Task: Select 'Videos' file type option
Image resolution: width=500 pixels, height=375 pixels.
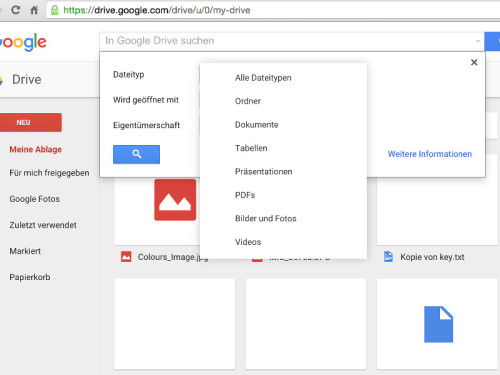Action: [x=248, y=242]
